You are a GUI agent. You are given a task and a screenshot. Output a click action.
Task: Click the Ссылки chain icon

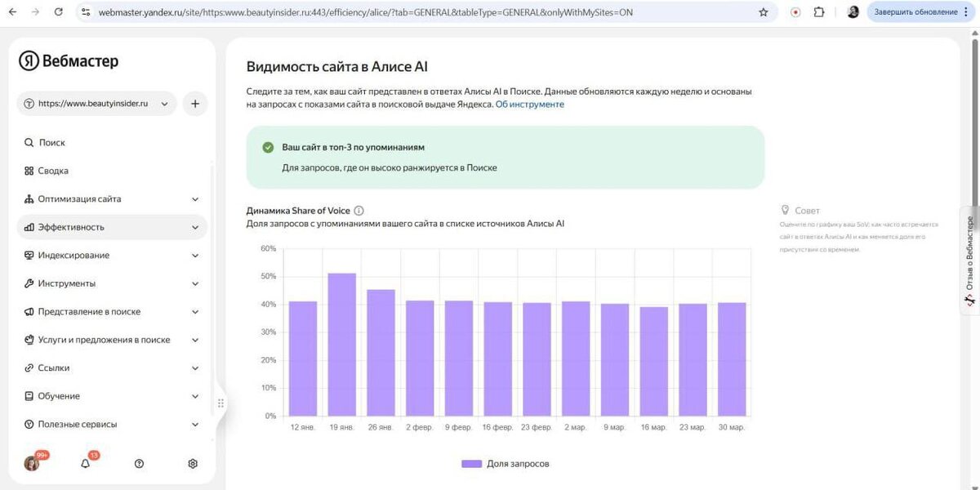[x=29, y=367]
